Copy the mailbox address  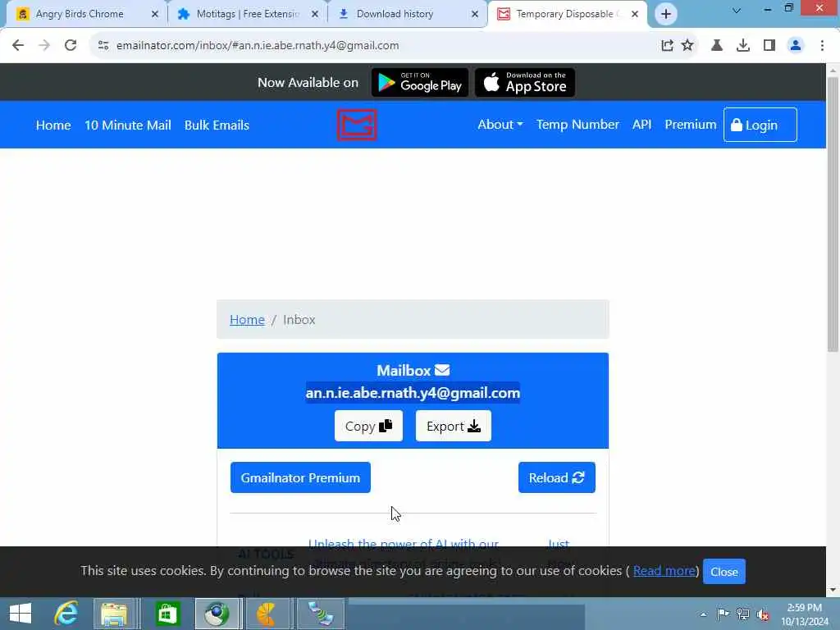pyautogui.click(x=368, y=426)
